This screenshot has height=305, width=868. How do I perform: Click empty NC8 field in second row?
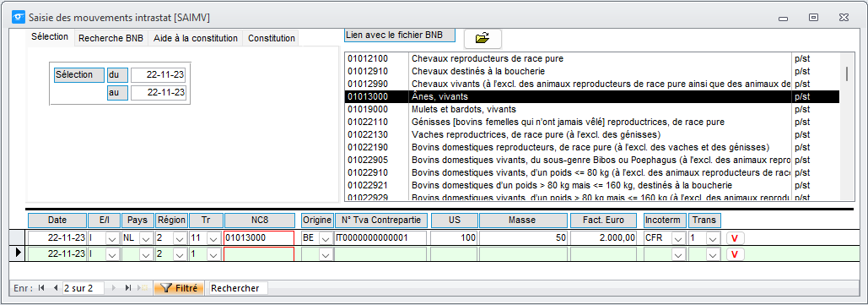258,254
